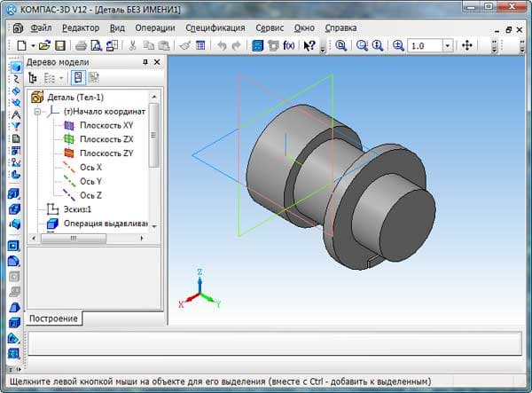Open the Variables f(x) tool
The width and height of the screenshot is (532, 393).
point(289,45)
